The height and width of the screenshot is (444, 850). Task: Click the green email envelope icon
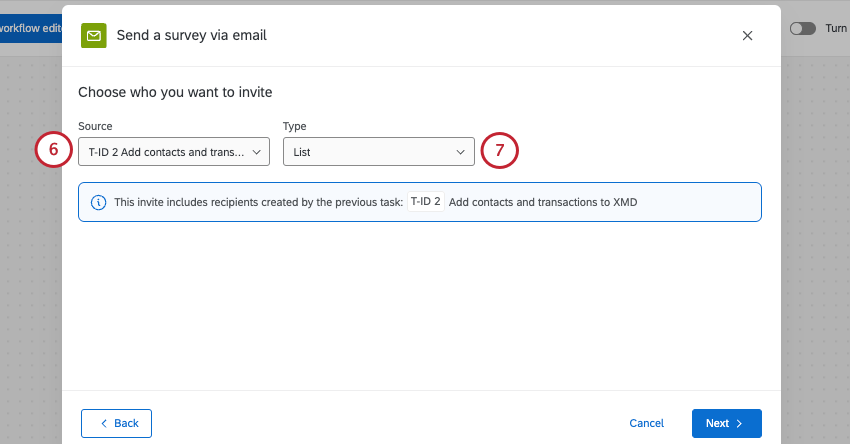tap(93, 36)
